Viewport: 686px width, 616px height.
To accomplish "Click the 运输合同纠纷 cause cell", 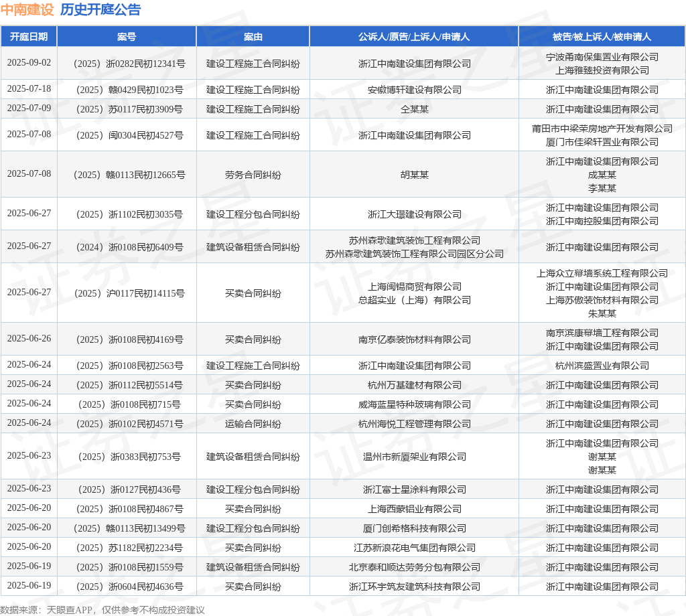I will pyautogui.click(x=253, y=424).
